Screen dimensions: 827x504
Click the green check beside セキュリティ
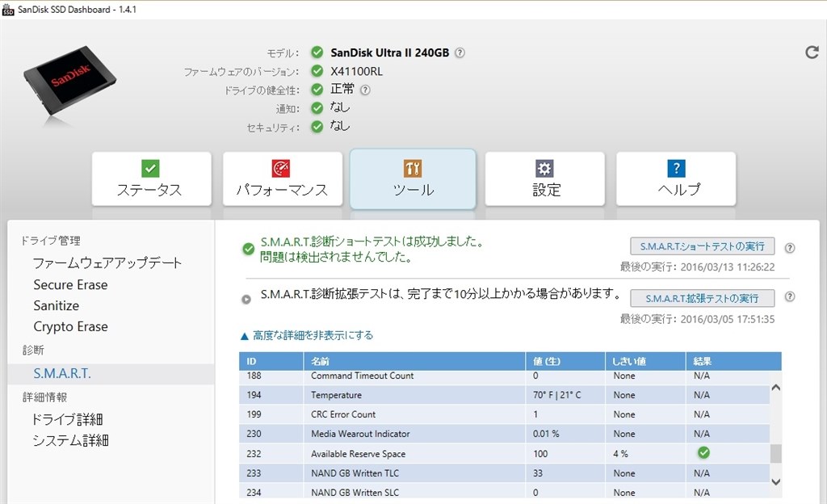[317, 127]
